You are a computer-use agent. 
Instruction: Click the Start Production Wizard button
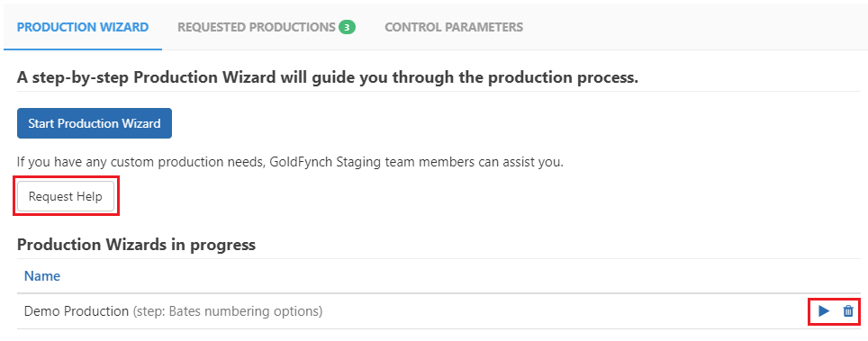pos(95,123)
